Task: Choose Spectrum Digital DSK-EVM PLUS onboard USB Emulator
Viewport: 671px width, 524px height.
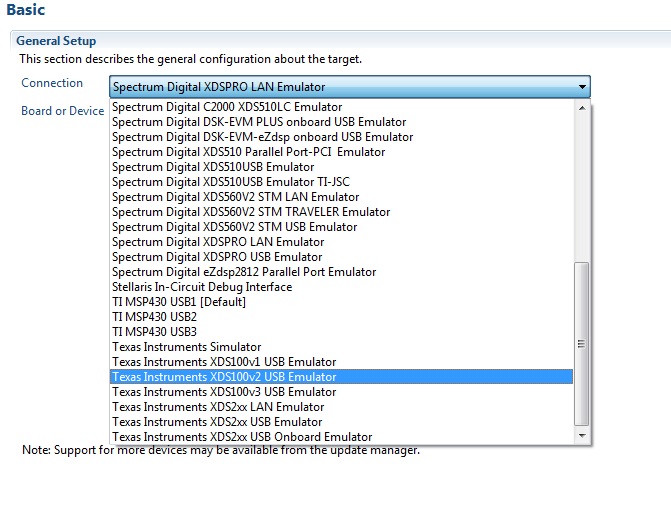Action: 341,122
